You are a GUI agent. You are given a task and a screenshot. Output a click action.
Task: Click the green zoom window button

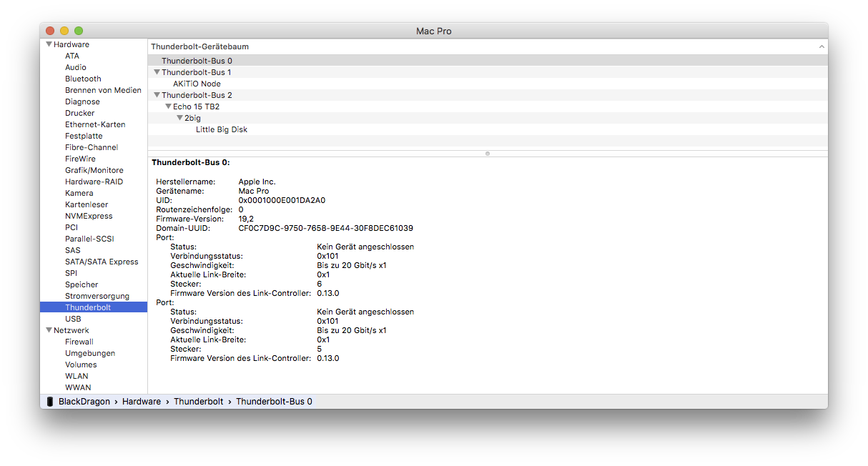coord(79,31)
